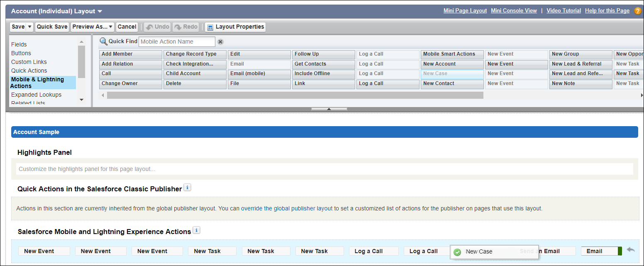Click the Highlights Panel heading
The height and width of the screenshot is (266, 644).
[x=44, y=153]
